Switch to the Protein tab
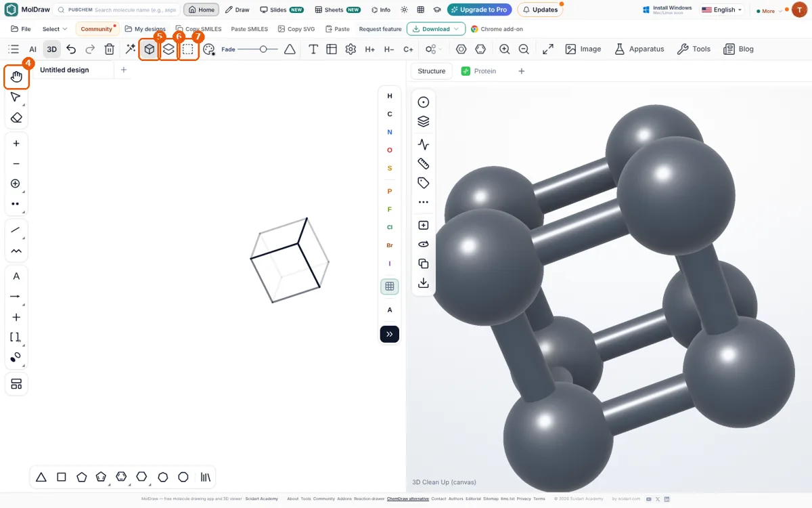Image resolution: width=812 pixels, height=508 pixels. (x=479, y=71)
